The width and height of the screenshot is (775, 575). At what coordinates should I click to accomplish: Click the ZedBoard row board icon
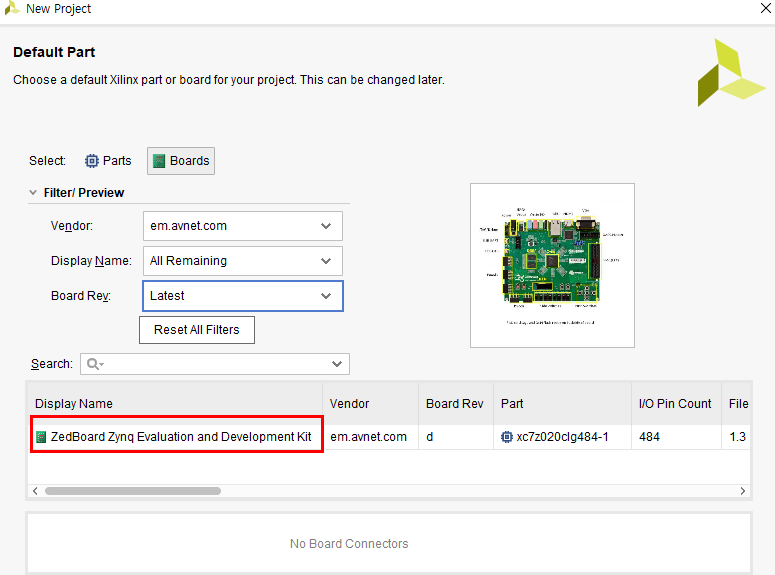click(x=41, y=437)
